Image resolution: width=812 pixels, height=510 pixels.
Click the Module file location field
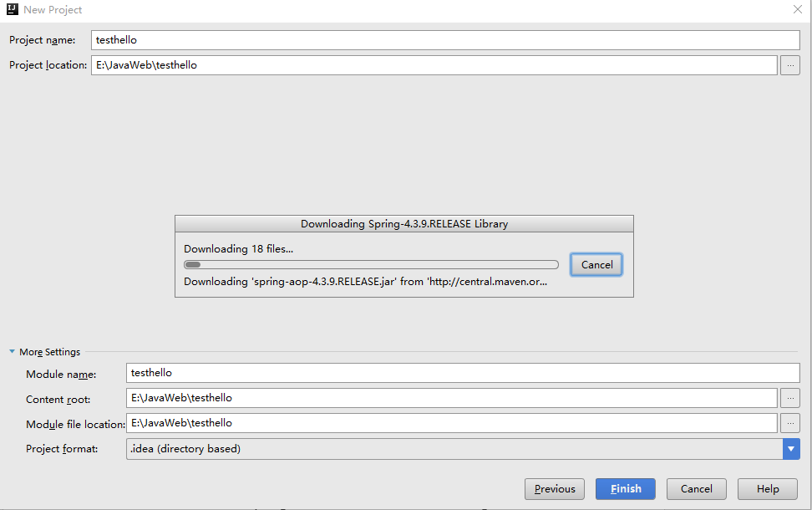pyautogui.click(x=451, y=423)
